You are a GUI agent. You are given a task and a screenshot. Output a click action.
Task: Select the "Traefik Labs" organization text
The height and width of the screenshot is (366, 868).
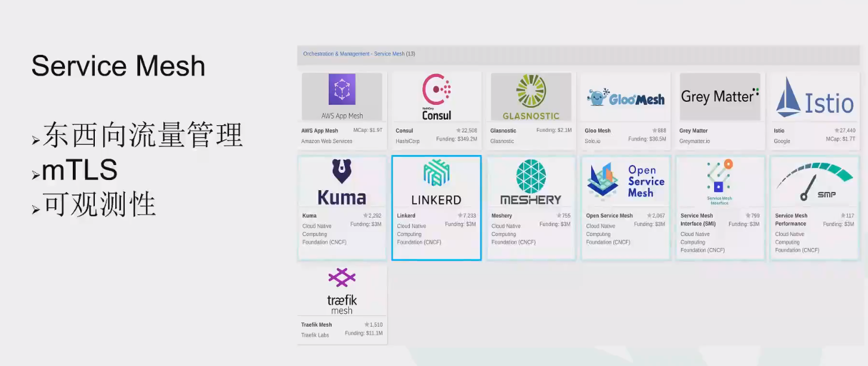(315, 335)
